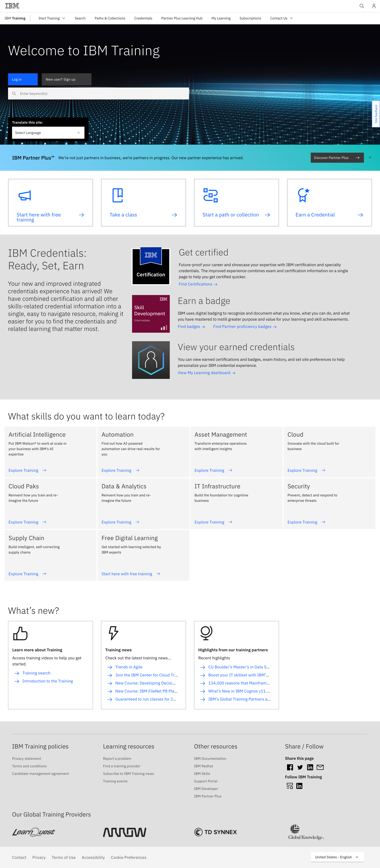Expand the Start Training menu
Image resolution: width=380 pixels, height=868 pixels.
tap(52, 18)
